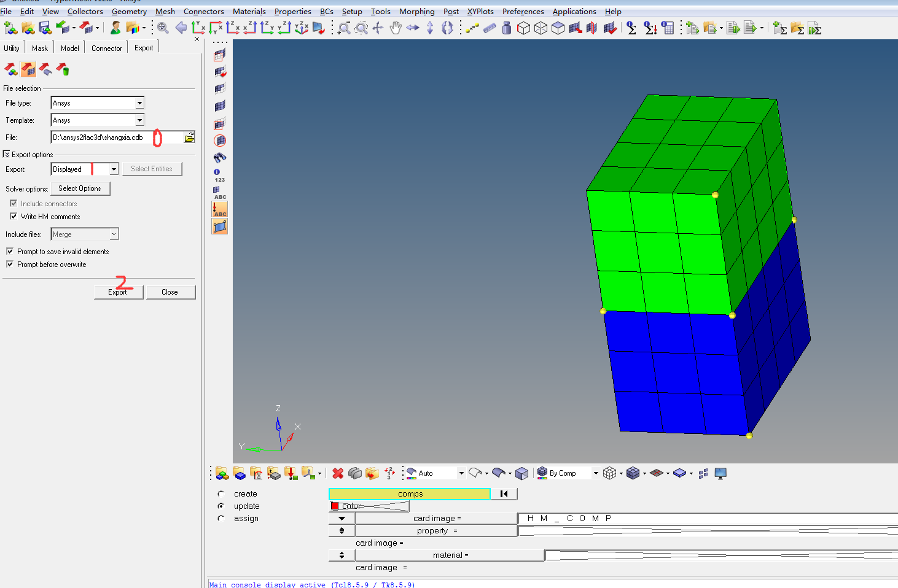
Task: Click the Mass calculation weight icon
Action: pos(507,28)
